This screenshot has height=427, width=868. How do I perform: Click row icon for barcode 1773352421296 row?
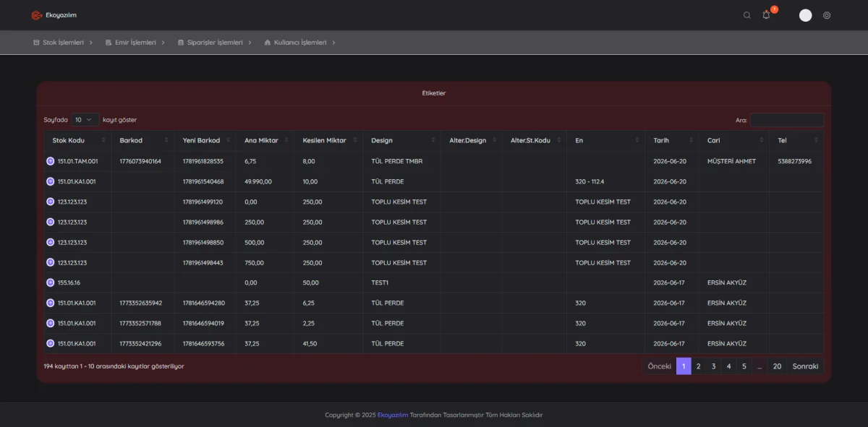51,343
